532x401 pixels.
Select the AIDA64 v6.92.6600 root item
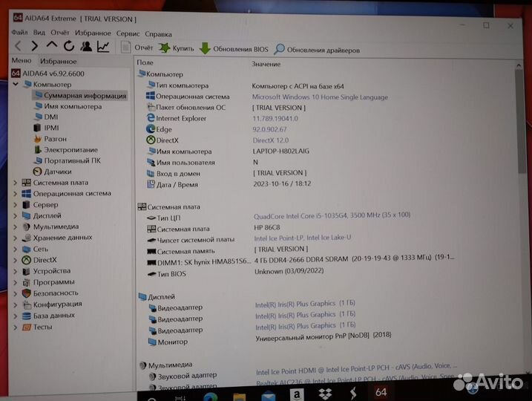coord(47,74)
